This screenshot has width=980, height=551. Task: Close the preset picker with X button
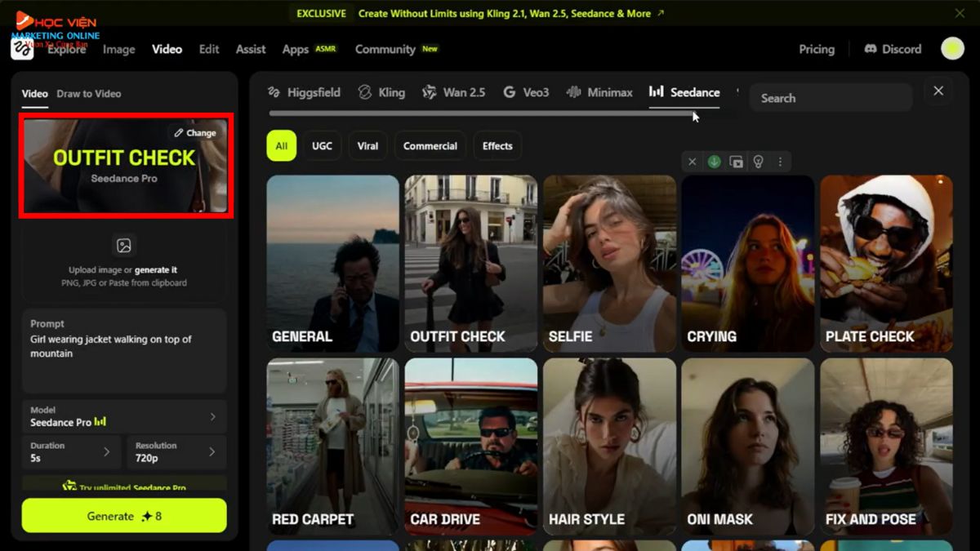(x=938, y=91)
